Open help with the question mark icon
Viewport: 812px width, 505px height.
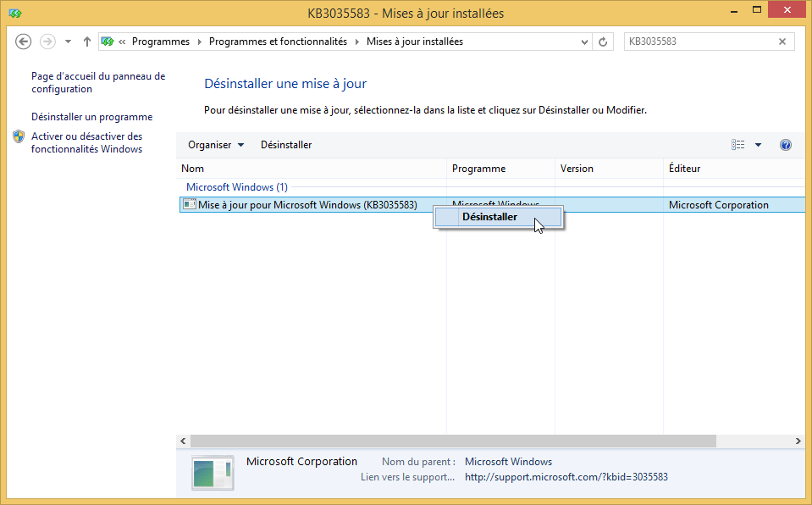point(786,145)
